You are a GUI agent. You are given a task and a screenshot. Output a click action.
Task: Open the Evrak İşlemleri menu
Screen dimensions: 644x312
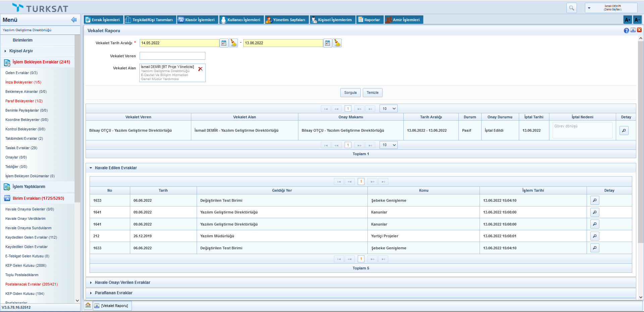point(103,20)
